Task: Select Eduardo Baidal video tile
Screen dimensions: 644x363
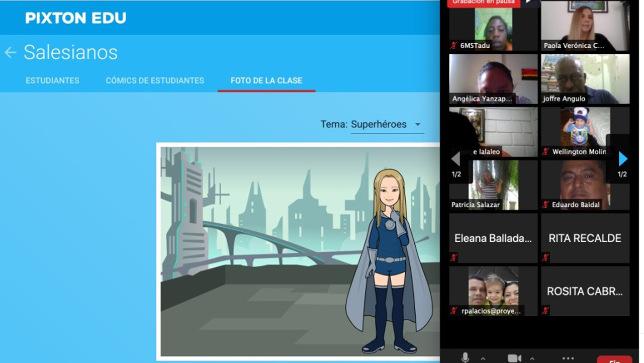Action: point(585,185)
